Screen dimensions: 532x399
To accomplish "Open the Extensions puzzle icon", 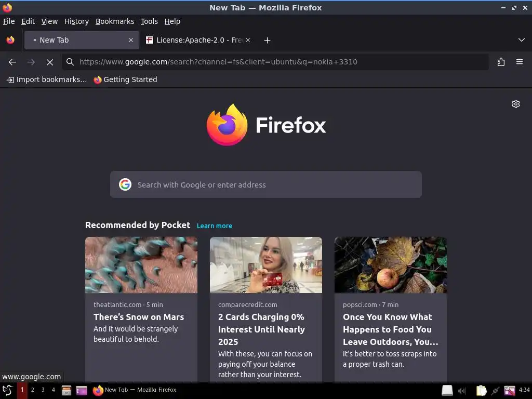I will click(501, 62).
